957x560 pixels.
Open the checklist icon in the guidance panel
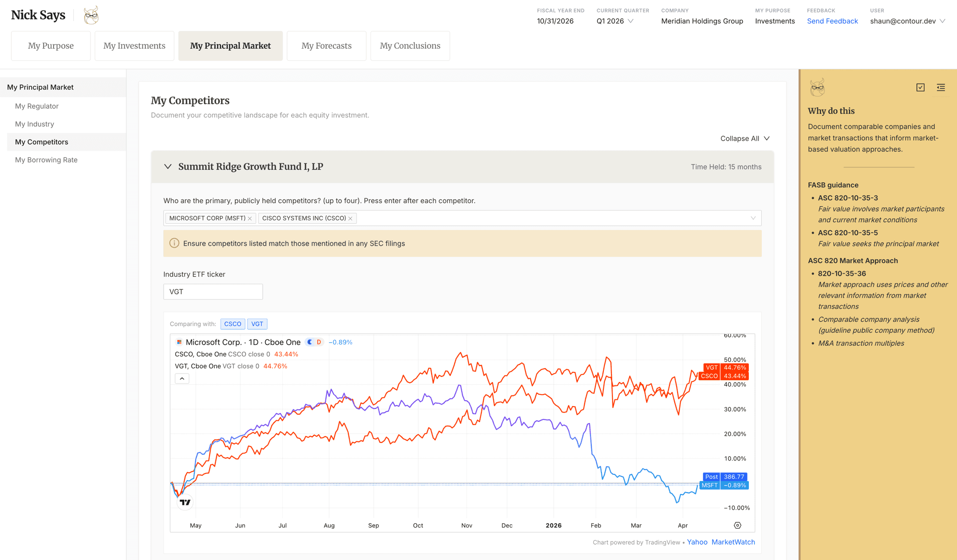point(921,88)
